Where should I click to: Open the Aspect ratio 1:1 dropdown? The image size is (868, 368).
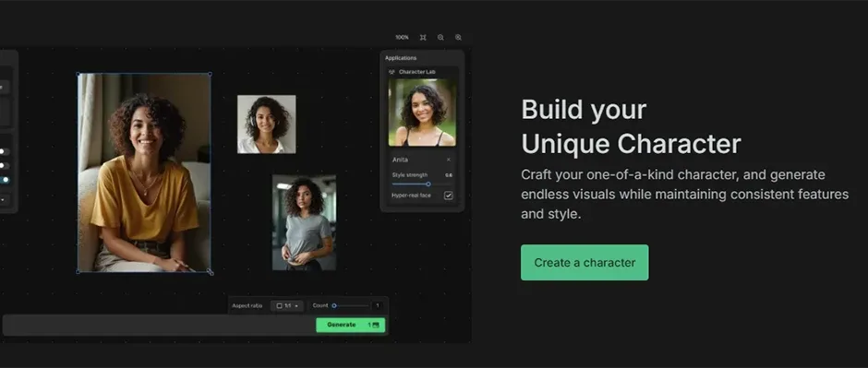(x=287, y=305)
